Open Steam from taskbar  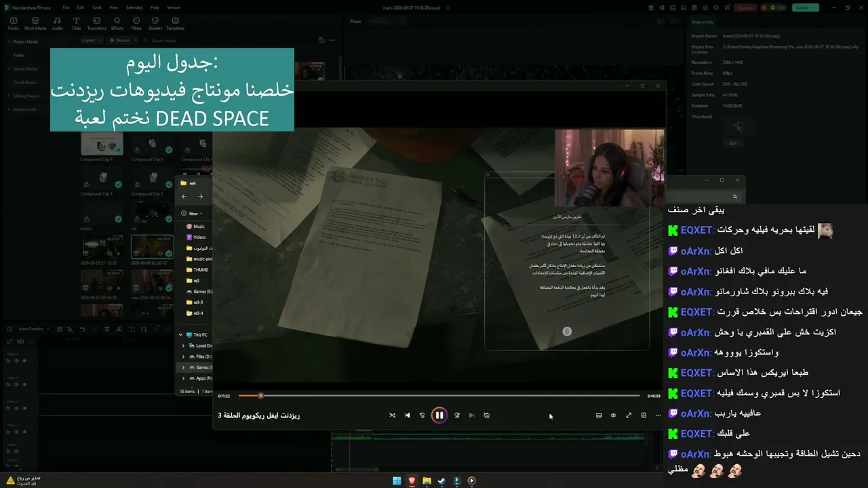click(441, 481)
